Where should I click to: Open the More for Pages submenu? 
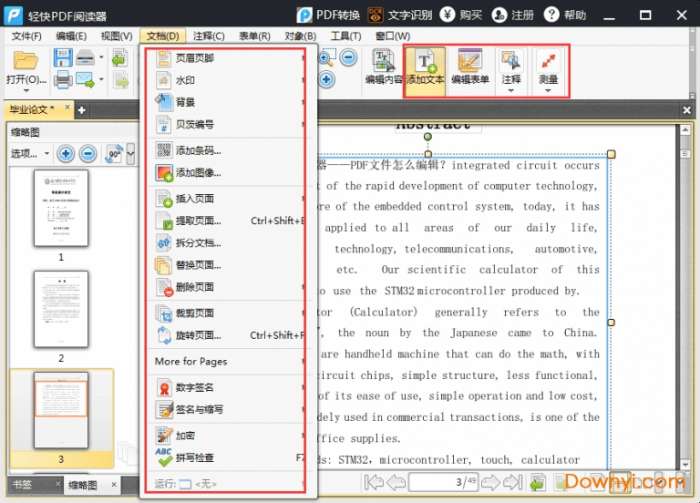pos(228,362)
